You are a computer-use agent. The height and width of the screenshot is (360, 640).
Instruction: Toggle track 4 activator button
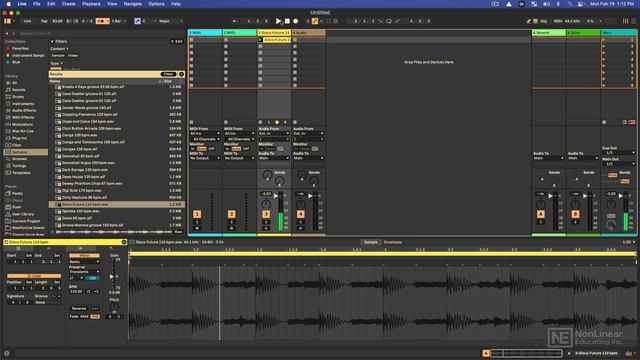(x=300, y=214)
